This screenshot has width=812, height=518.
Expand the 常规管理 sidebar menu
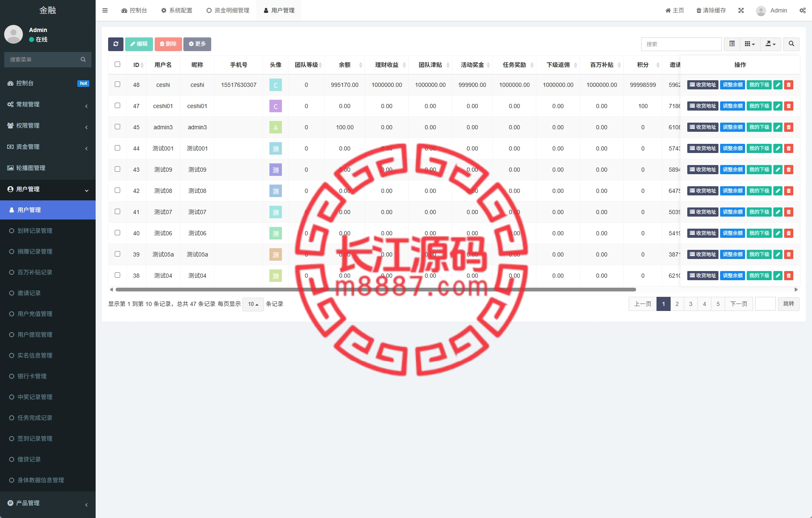tap(48, 104)
